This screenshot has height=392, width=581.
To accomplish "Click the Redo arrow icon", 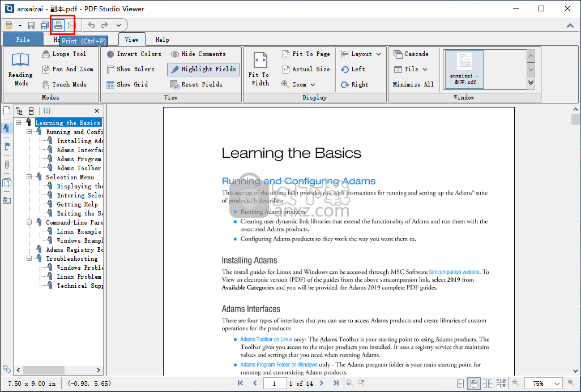I will coord(105,25).
